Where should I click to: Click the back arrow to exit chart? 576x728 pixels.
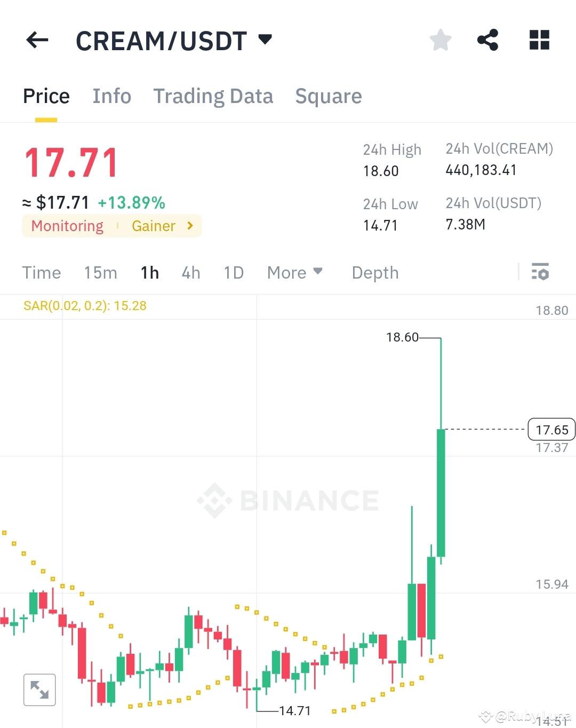(36, 40)
